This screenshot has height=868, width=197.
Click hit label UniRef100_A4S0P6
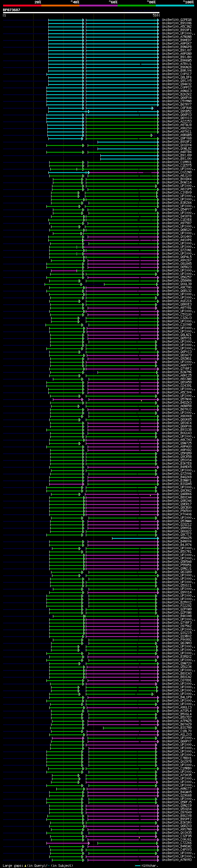click(x=177, y=240)
